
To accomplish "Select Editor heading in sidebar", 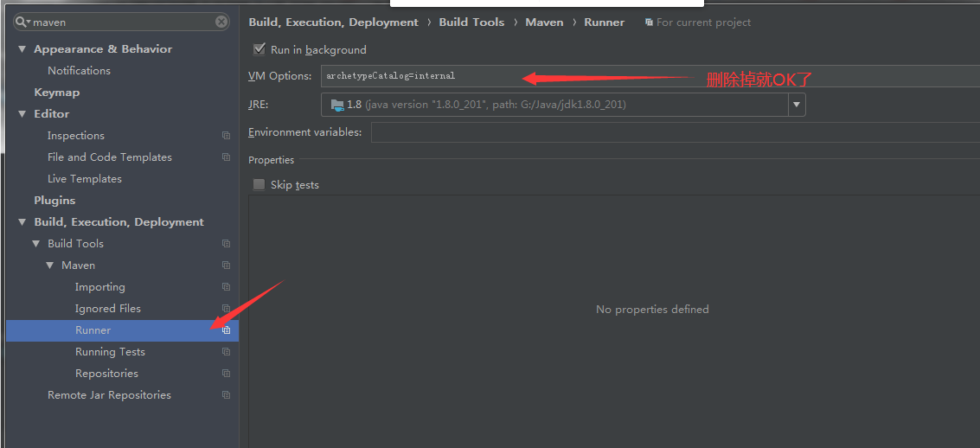I will click(x=51, y=113).
